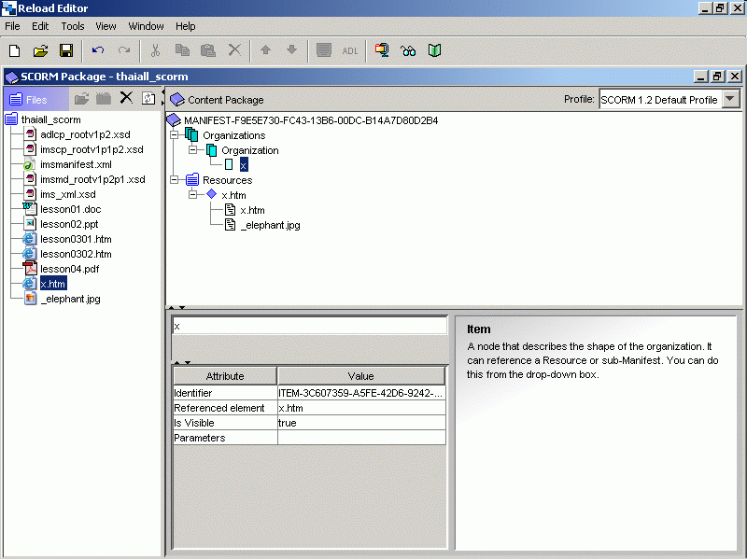Viewport: 747px width, 560px height.
Task: Collapse the x.htm resource node
Action: [x=193, y=195]
